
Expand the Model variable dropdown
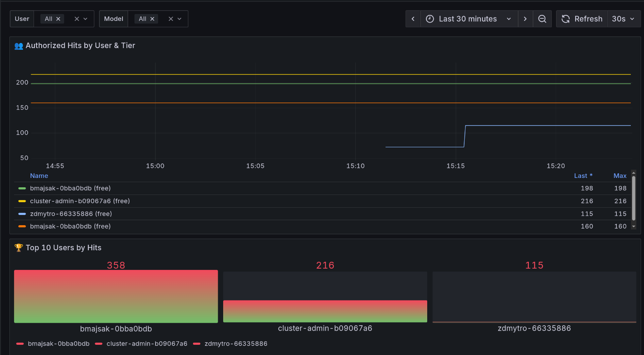pyautogui.click(x=179, y=19)
